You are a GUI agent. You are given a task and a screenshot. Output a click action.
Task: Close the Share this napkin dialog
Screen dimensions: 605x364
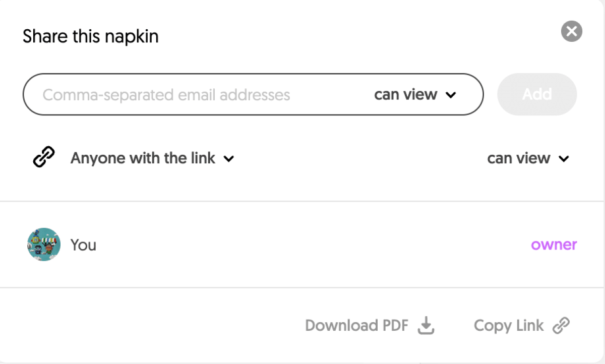tap(571, 32)
